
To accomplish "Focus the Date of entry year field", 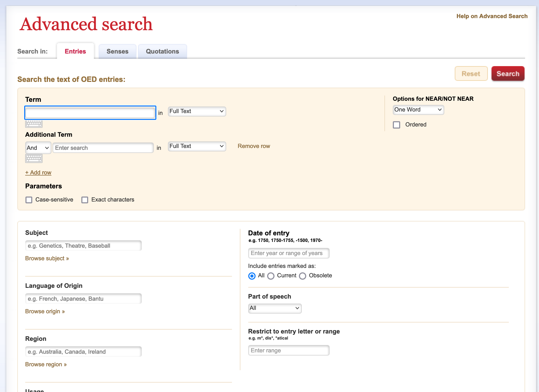I will 289,253.
